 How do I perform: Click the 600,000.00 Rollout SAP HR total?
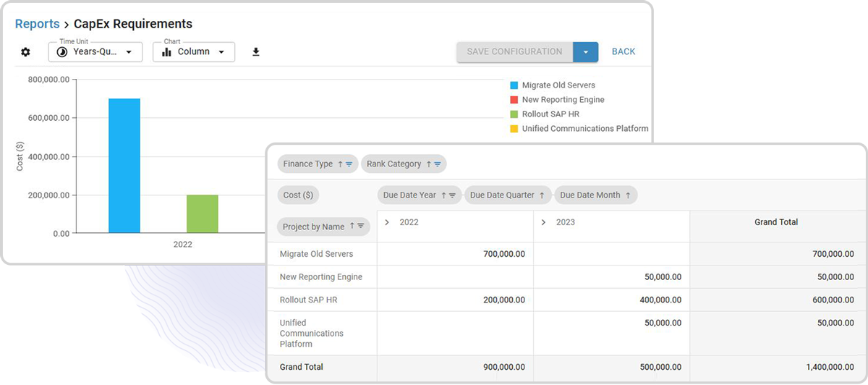(777, 300)
